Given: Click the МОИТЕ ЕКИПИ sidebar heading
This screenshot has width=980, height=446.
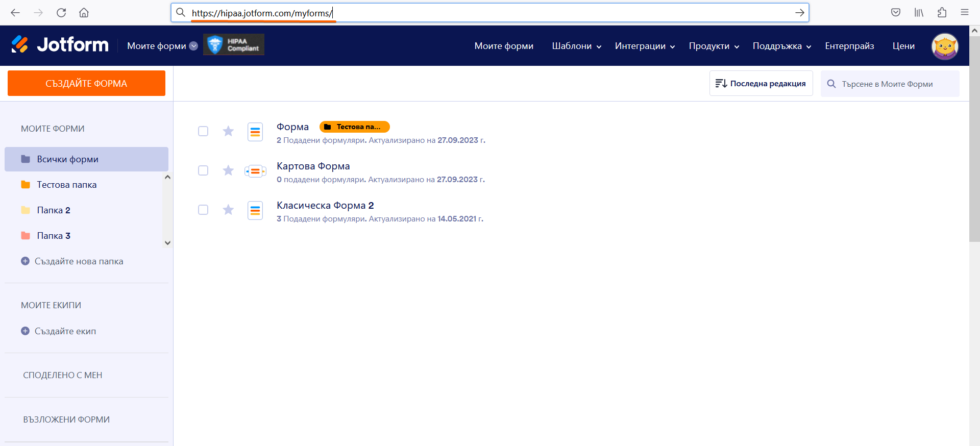Looking at the screenshot, I should coord(51,305).
